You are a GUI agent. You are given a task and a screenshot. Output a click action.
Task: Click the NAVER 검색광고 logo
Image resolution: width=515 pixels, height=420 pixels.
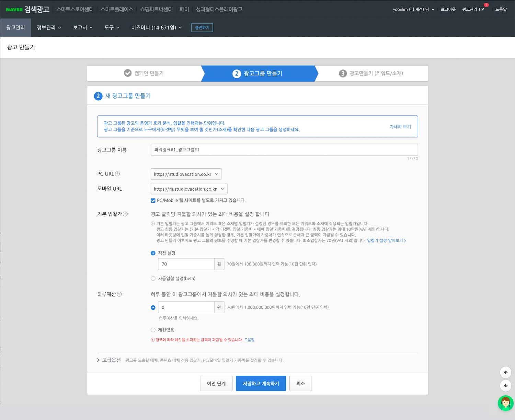pyautogui.click(x=28, y=9)
